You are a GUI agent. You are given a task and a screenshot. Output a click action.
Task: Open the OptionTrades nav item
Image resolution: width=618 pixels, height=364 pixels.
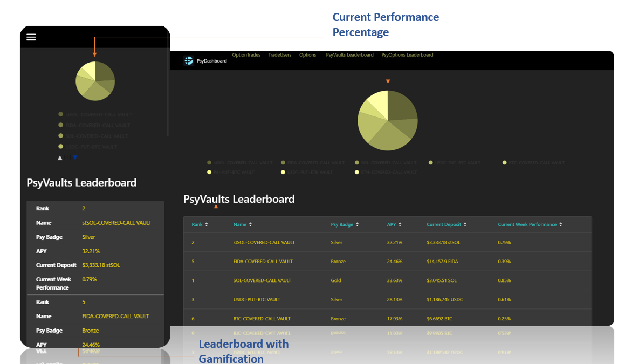[x=246, y=55]
